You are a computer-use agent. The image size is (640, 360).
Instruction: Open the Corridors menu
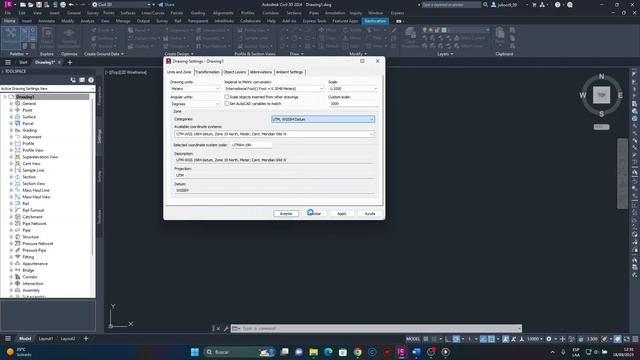click(x=270, y=13)
